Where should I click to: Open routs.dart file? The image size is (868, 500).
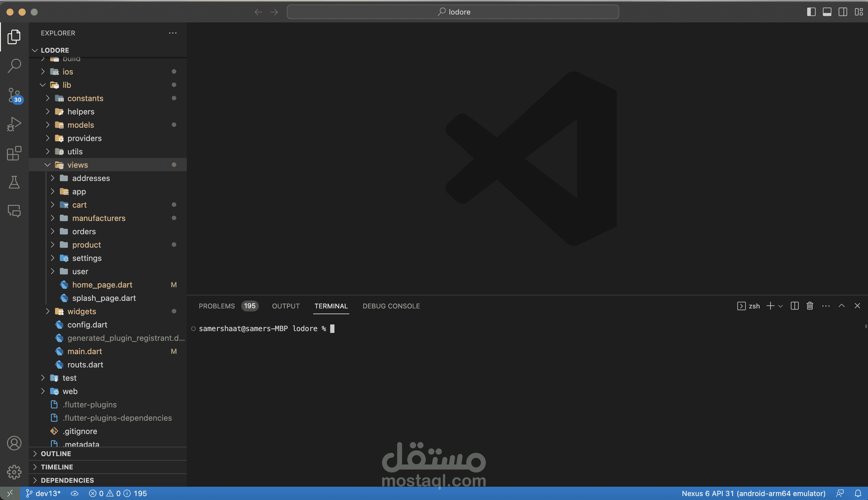(x=108, y=365)
